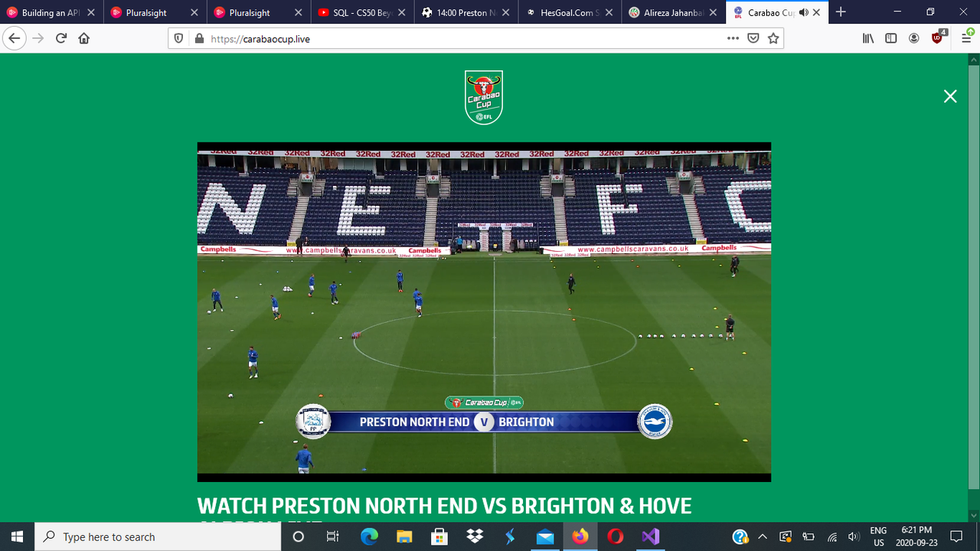
Task: Open Opera from the taskbar
Action: 616,536
